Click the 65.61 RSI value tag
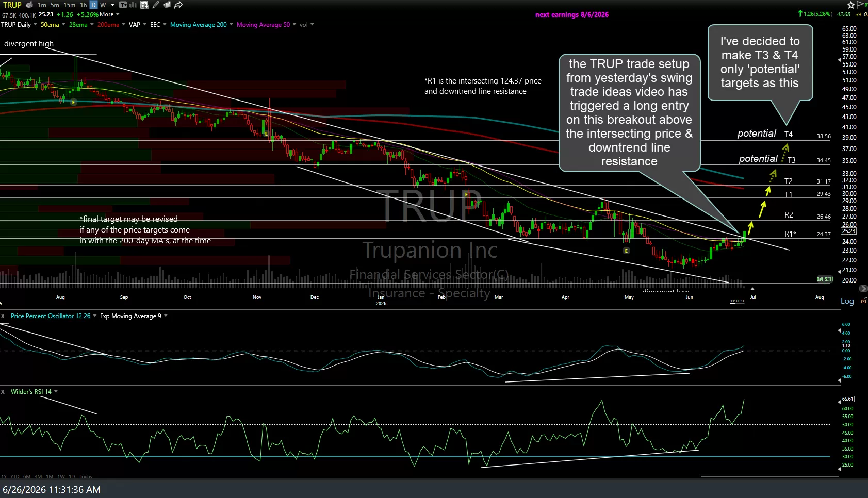868x498 pixels. tap(848, 399)
